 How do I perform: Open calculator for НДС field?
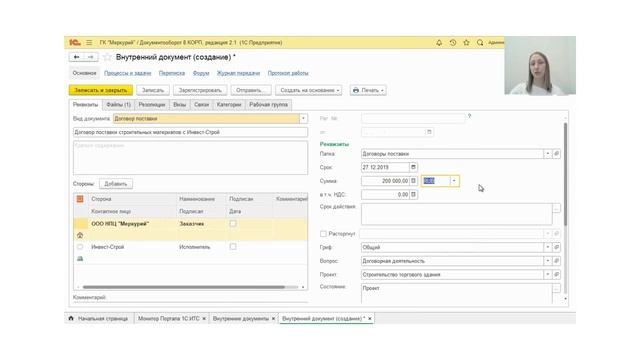coord(413,194)
